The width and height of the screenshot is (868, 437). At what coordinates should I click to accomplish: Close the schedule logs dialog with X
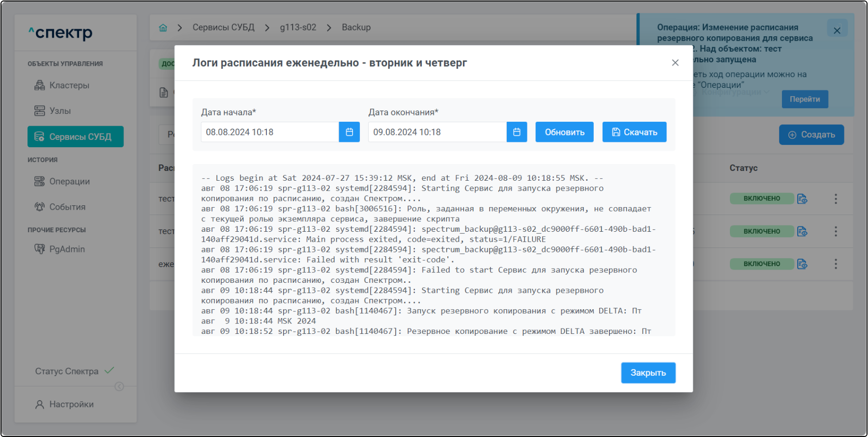[x=675, y=63]
